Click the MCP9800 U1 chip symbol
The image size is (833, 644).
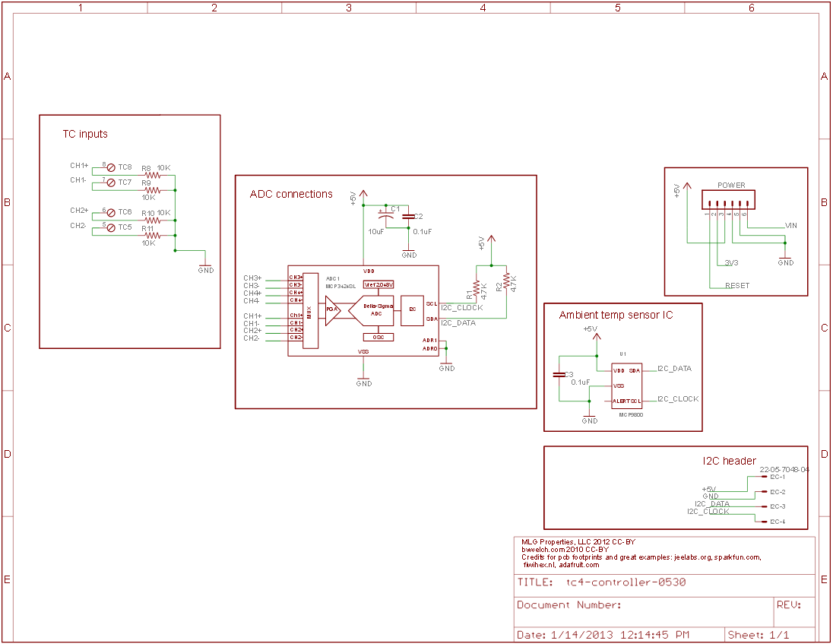tap(627, 385)
